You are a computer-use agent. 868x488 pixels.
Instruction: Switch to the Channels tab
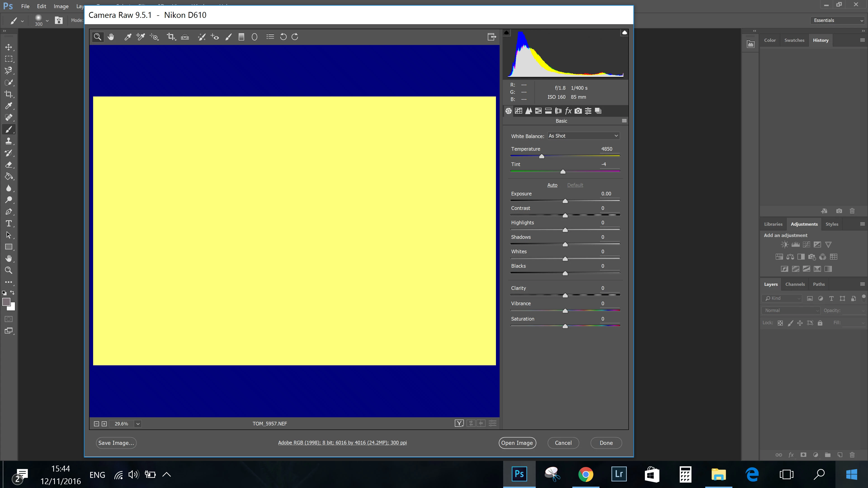795,284
